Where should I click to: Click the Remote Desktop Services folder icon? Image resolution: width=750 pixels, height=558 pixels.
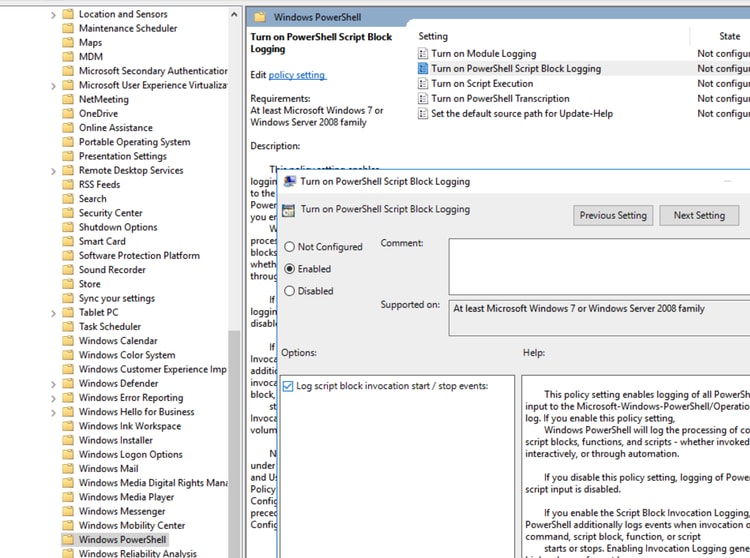pyautogui.click(x=68, y=170)
